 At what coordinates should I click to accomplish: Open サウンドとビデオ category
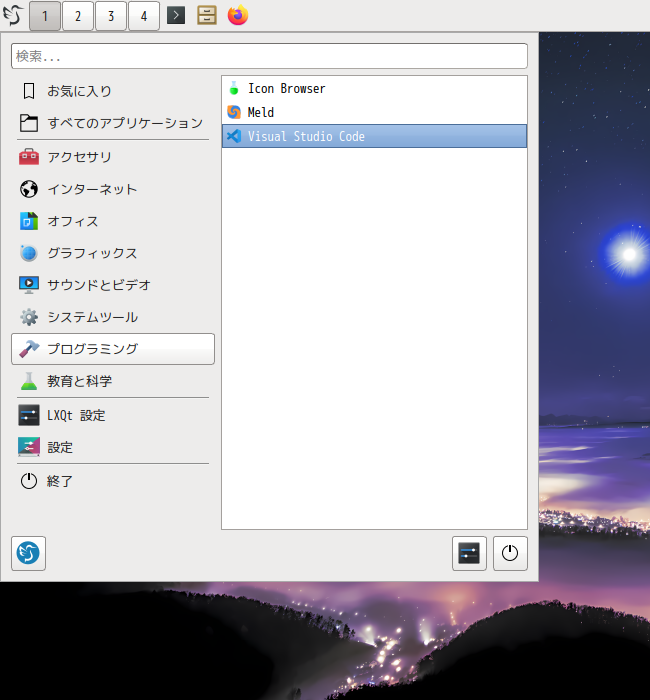(x=112, y=285)
